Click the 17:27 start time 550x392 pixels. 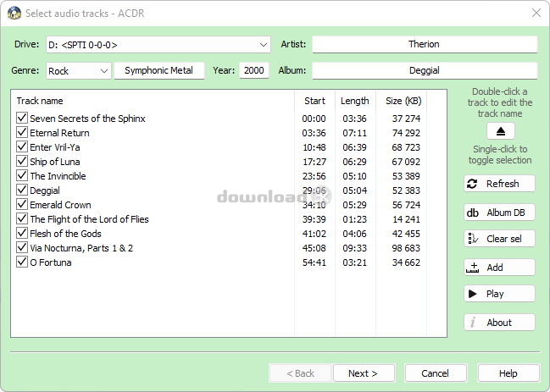[x=314, y=162]
